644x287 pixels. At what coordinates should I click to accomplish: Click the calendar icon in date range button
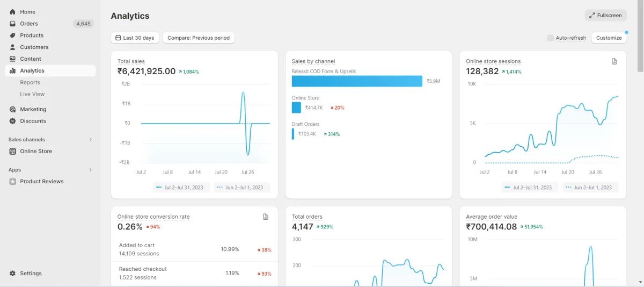(x=118, y=38)
